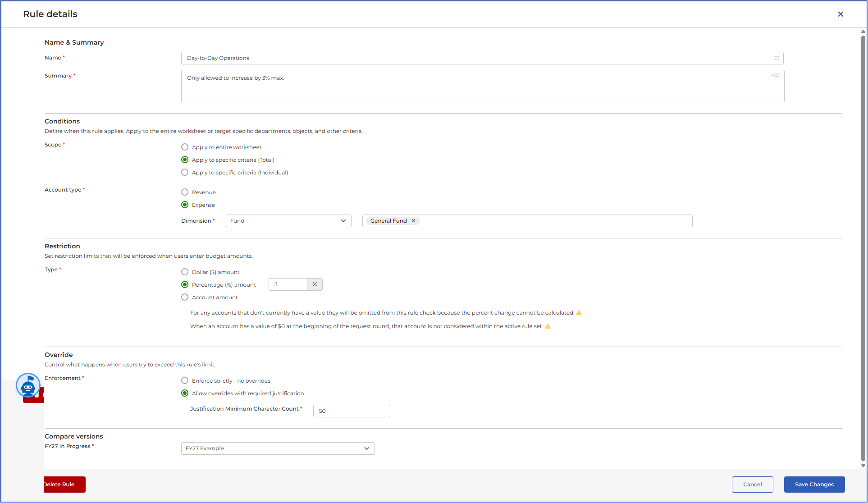Click the percent symbol beside the amount field
Image resolution: width=868 pixels, height=503 pixels.
tap(315, 284)
